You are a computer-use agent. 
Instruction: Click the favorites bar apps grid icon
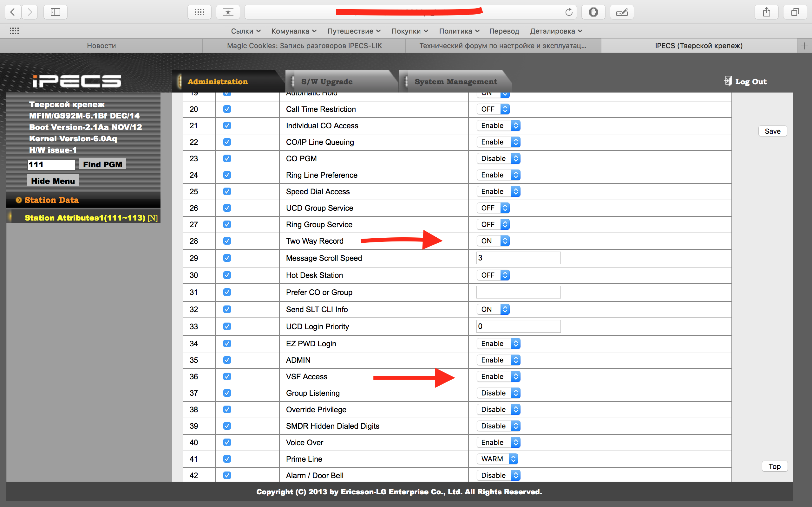click(x=14, y=31)
